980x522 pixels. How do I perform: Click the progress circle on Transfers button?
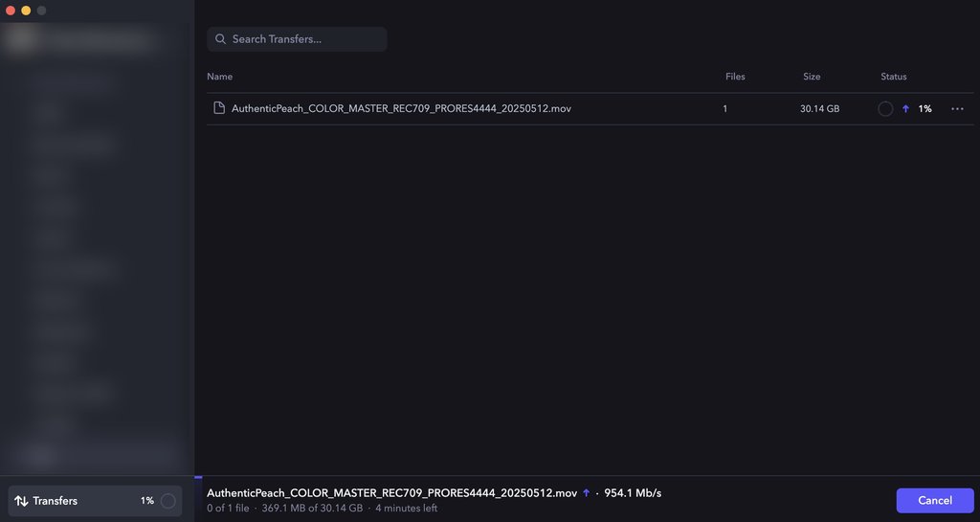point(167,501)
